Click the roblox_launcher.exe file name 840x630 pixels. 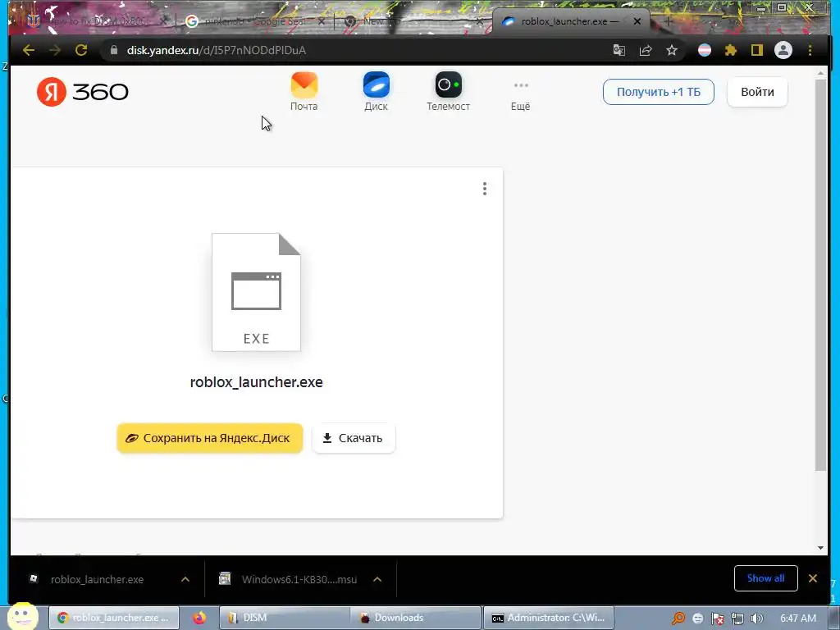(x=256, y=382)
